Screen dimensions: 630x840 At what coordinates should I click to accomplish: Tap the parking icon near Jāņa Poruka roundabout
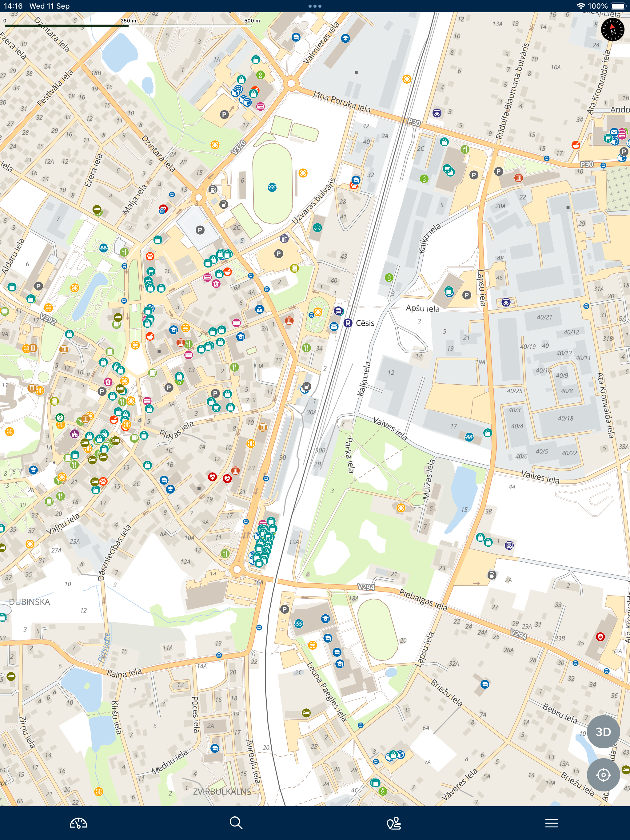click(224, 114)
